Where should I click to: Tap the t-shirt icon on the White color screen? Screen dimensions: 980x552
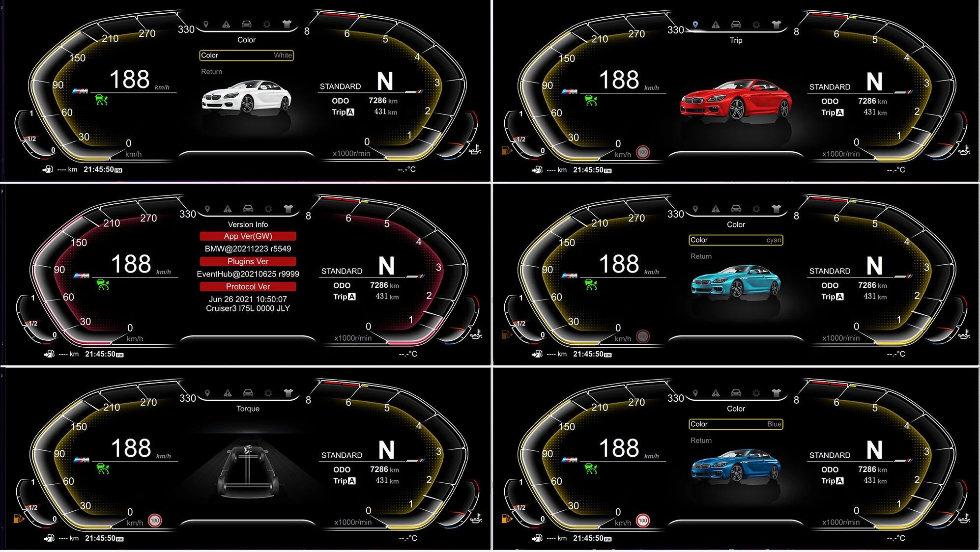click(287, 24)
